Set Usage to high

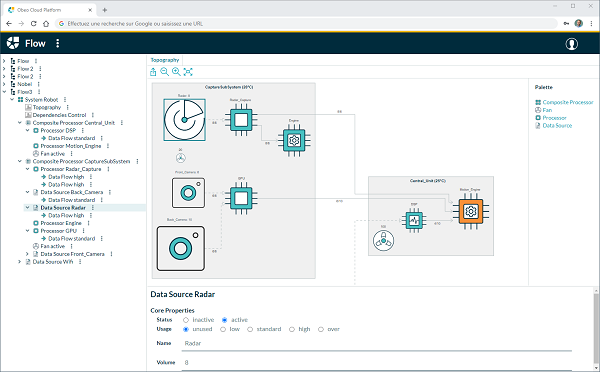(x=292, y=329)
